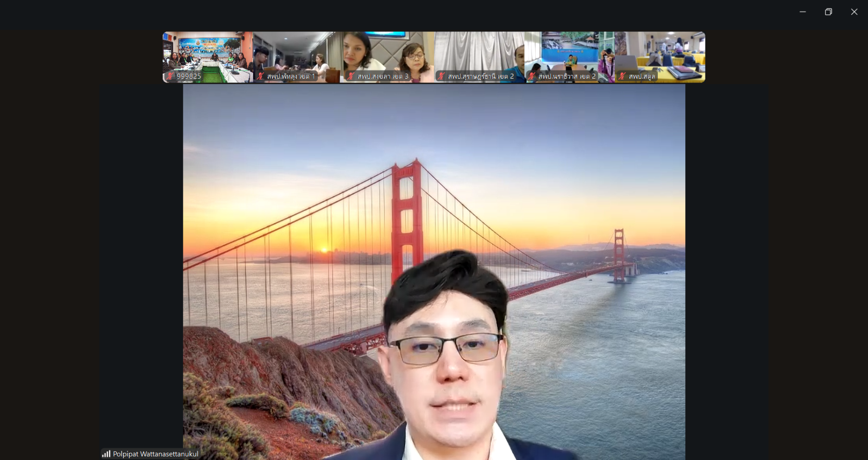The width and height of the screenshot is (868, 460).
Task: Click the muted mic icon for สพป.สงขลา เขต 3
Action: click(351, 76)
